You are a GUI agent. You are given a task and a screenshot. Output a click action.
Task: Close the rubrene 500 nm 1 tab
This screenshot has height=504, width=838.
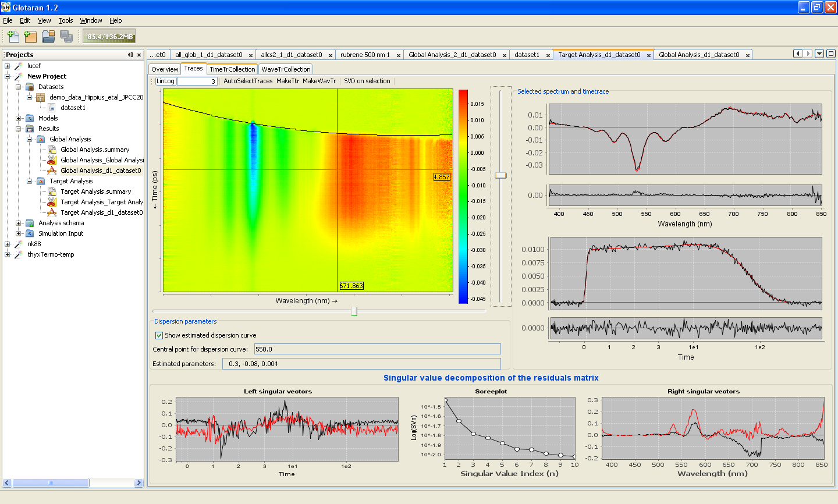[x=399, y=55]
